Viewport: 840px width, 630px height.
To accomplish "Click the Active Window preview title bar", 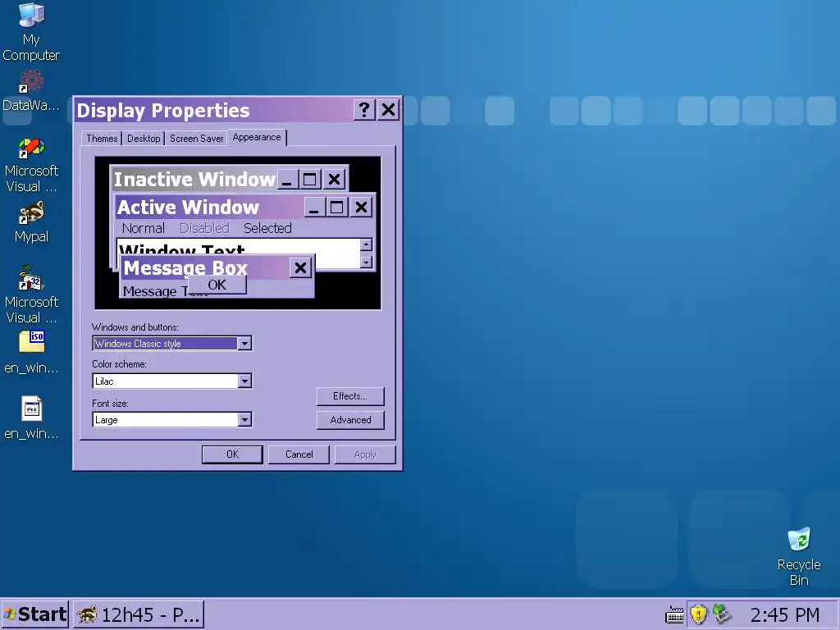I will [x=245, y=207].
